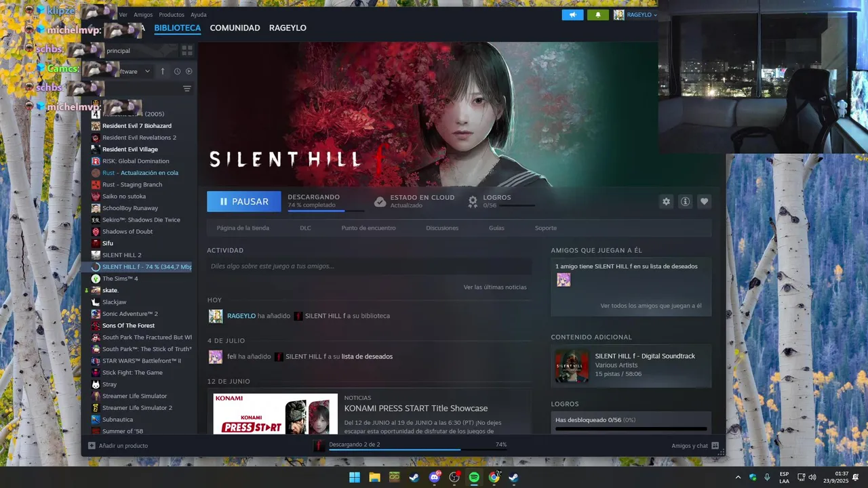Go to the COMUNIDAD tab
This screenshot has width=868, height=488.
point(235,28)
